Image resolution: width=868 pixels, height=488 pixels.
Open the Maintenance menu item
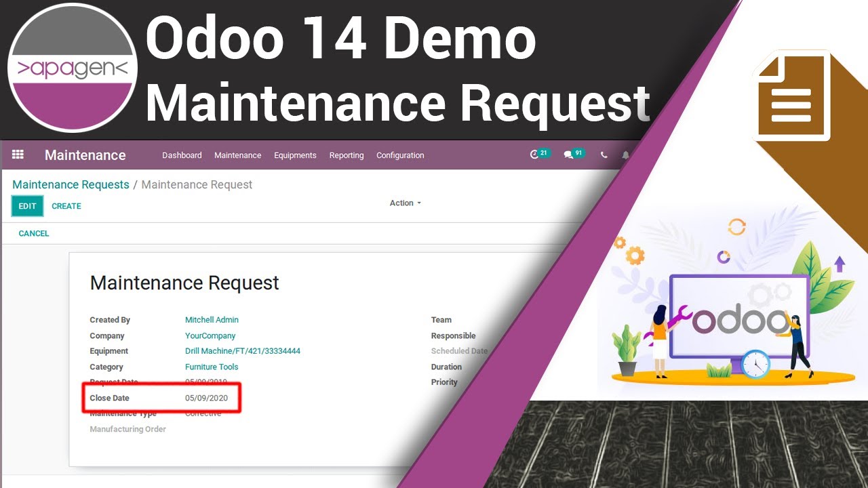[x=237, y=155]
